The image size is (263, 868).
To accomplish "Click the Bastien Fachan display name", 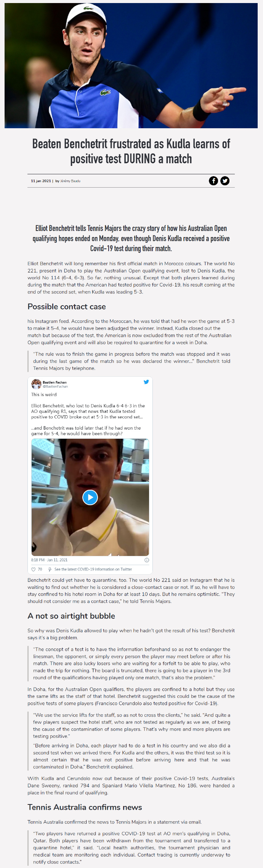I will coord(55,382).
